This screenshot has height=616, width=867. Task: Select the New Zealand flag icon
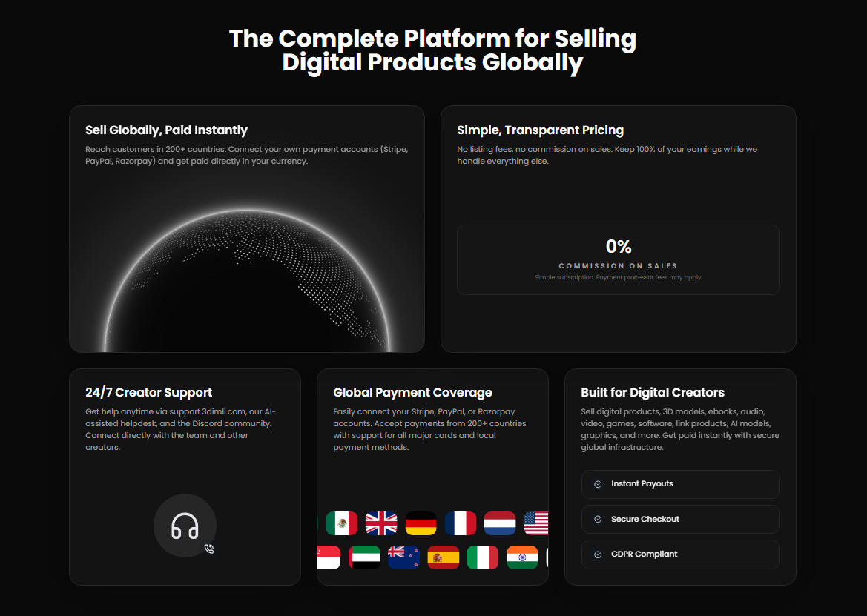(404, 557)
